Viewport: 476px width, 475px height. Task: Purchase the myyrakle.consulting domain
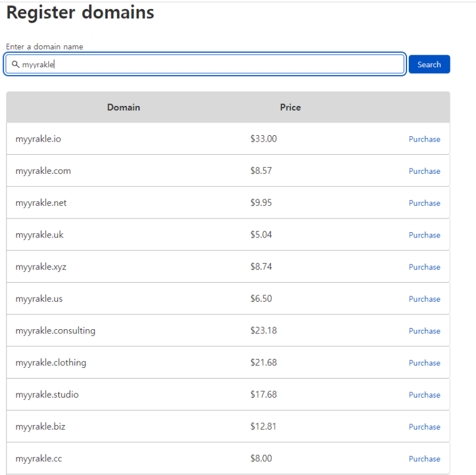[x=424, y=331]
